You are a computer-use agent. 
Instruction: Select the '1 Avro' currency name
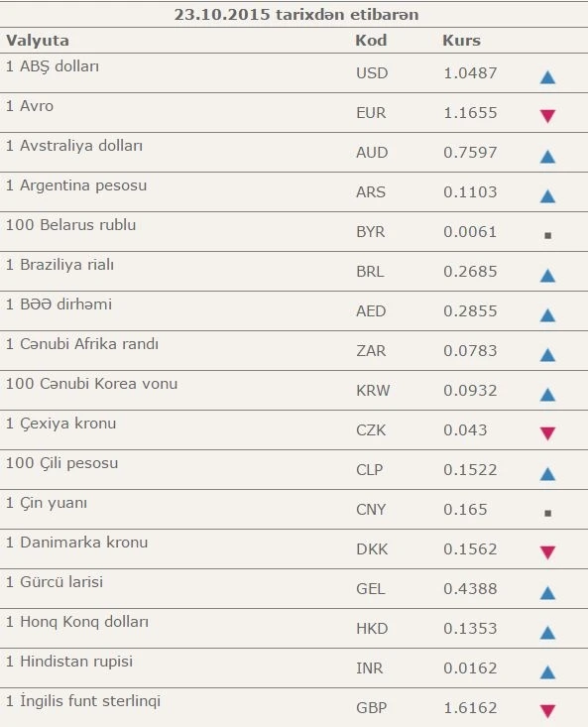[x=30, y=106]
